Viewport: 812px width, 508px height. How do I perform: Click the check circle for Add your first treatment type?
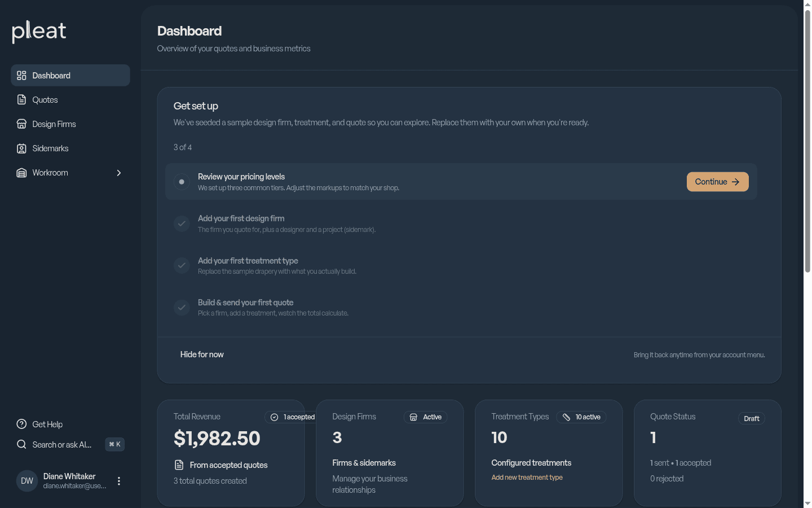pos(182,265)
